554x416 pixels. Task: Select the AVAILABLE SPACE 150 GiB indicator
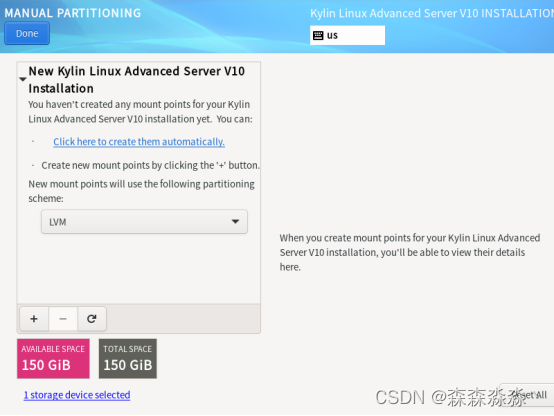pyautogui.click(x=53, y=359)
